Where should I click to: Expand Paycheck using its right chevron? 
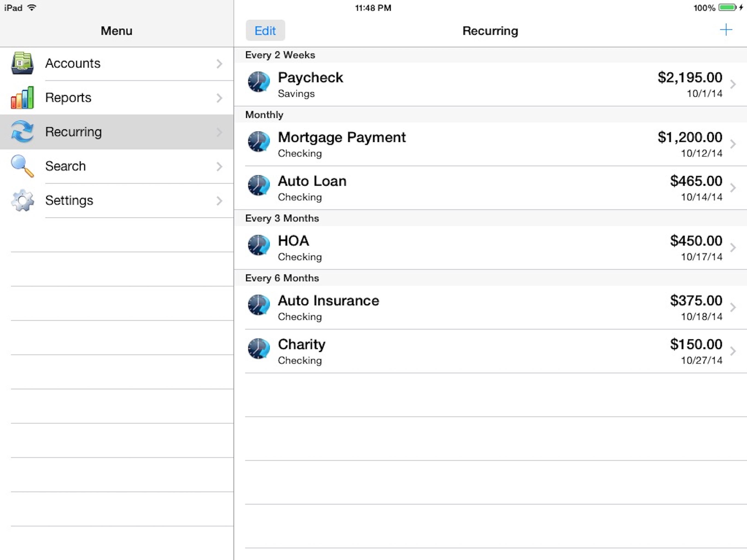733,84
